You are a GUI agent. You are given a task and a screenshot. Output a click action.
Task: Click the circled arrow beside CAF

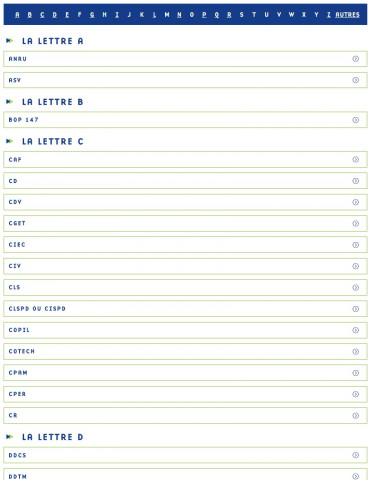point(355,159)
